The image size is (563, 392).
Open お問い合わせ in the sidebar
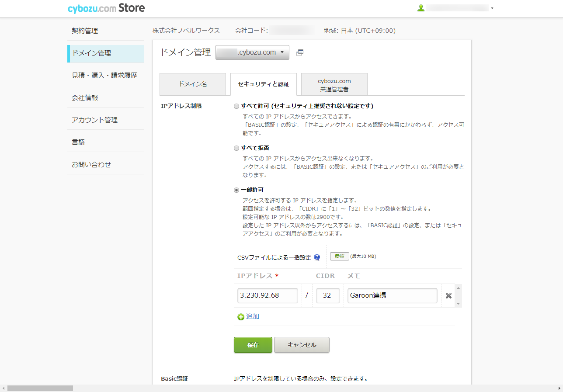pos(105,165)
